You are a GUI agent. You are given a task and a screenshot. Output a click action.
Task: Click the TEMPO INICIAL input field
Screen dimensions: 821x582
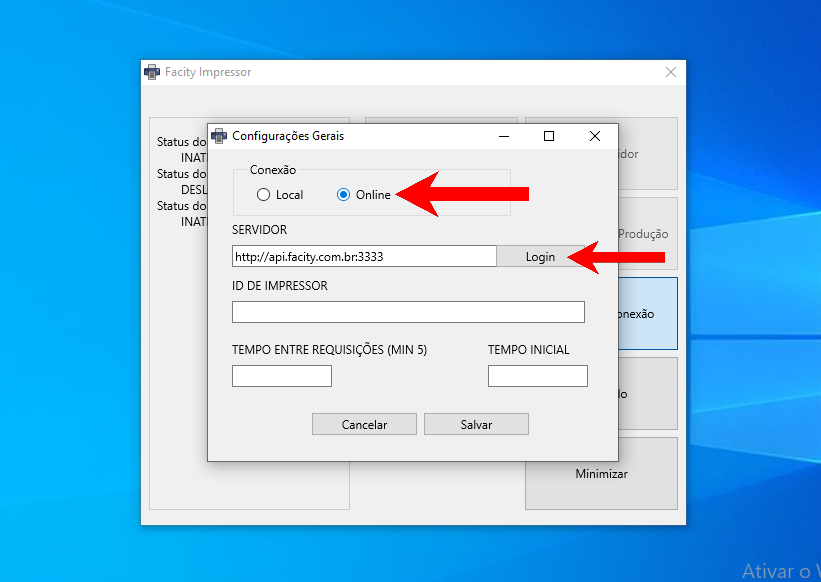coord(538,376)
